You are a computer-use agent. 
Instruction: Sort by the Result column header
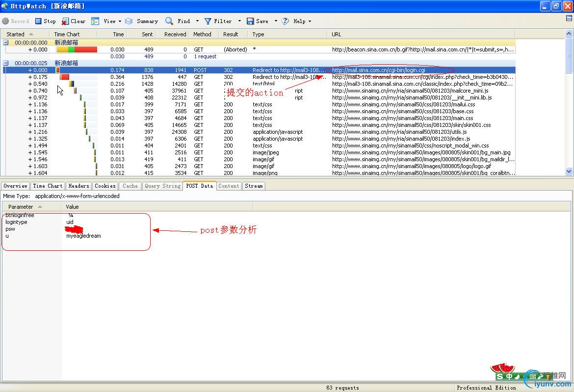(233, 34)
